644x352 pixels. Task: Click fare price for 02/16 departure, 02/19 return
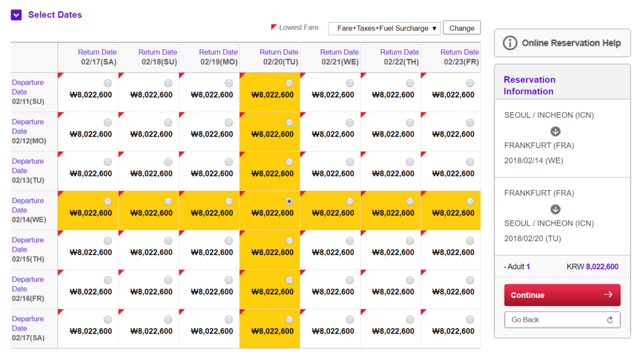[x=212, y=292]
